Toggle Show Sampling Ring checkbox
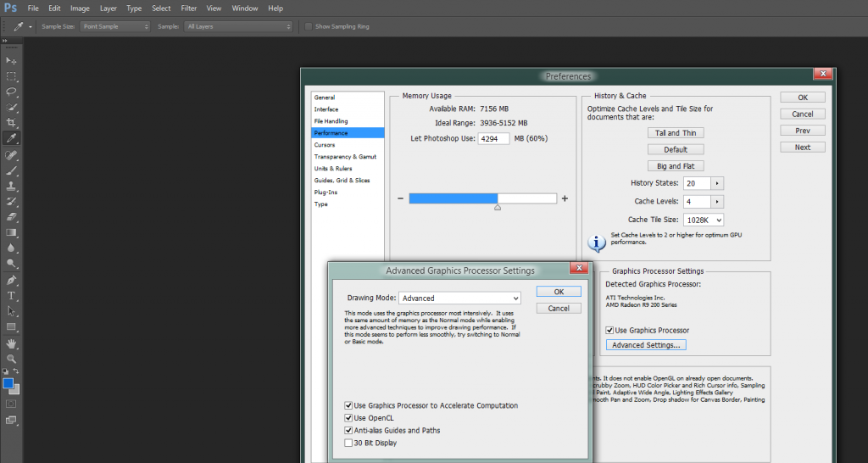Image resolution: width=868 pixels, height=463 pixels. coord(309,26)
